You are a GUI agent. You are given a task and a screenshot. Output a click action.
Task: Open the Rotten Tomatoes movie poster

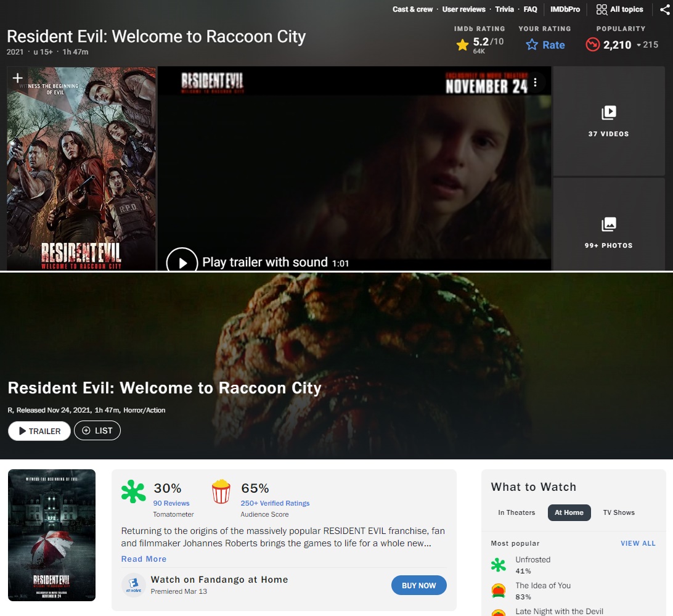(52, 535)
